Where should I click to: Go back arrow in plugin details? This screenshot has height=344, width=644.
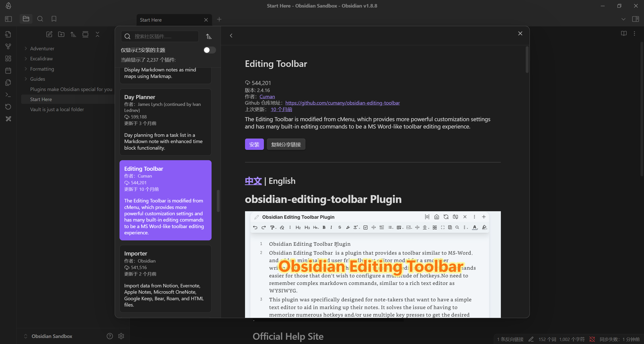[231, 36]
